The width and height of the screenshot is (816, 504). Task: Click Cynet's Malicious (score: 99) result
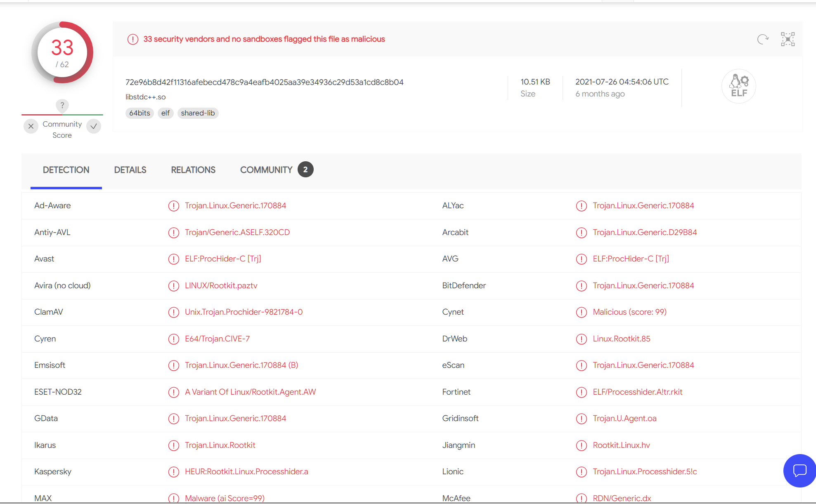pos(629,312)
